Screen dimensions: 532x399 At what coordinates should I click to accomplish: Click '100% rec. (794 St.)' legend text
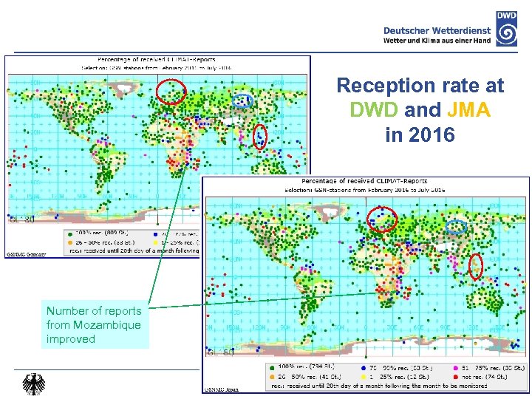(306, 366)
